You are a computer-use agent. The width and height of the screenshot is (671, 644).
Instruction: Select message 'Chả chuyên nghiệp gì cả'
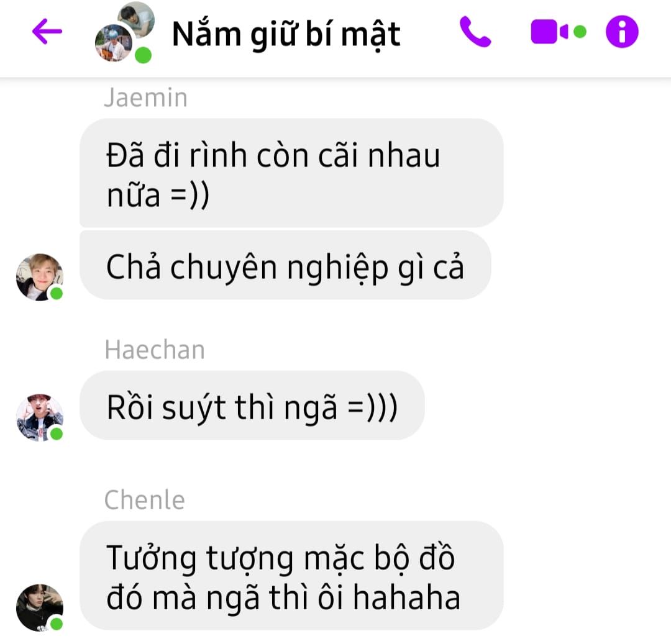pyautogui.click(x=285, y=265)
